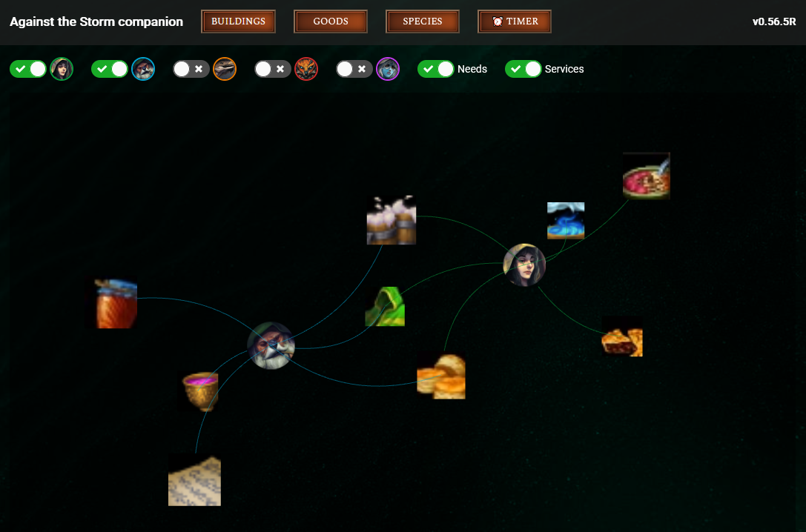Open the Timer page

click(515, 21)
